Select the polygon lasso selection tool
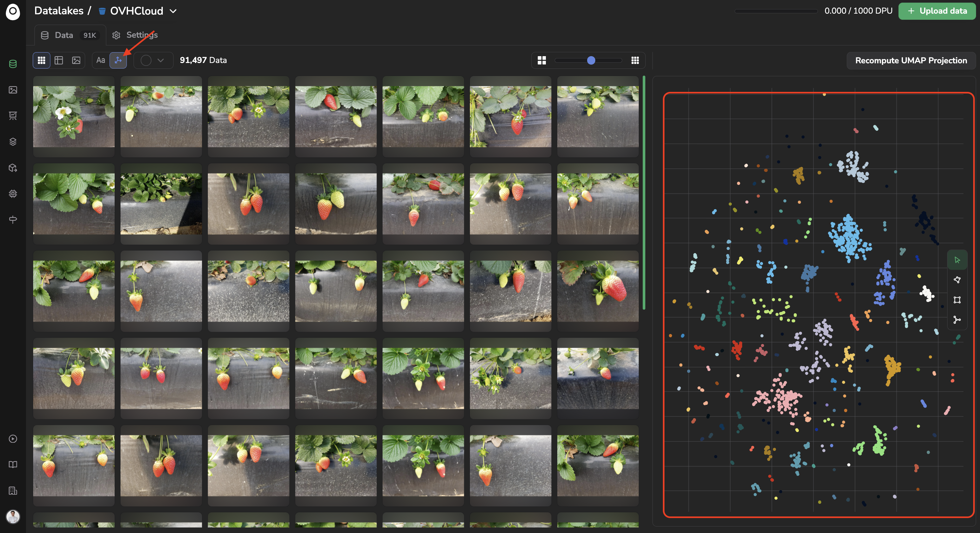 (x=957, y=280)
